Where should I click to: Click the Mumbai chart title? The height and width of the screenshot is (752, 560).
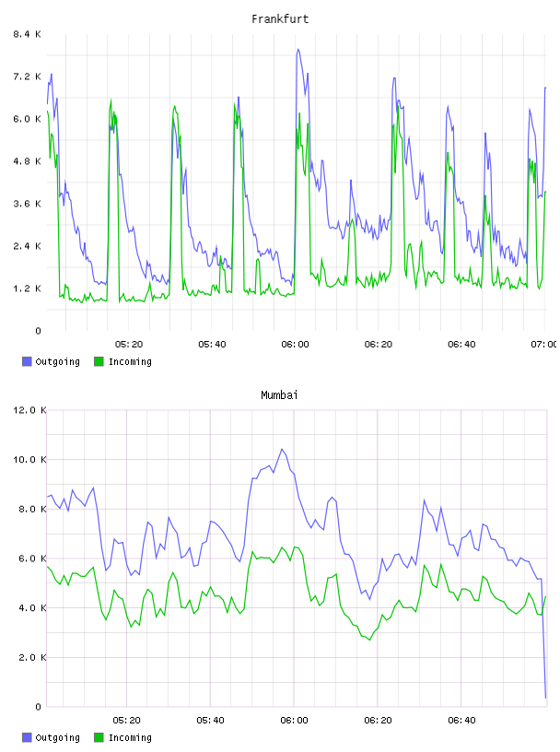[279, 395]
